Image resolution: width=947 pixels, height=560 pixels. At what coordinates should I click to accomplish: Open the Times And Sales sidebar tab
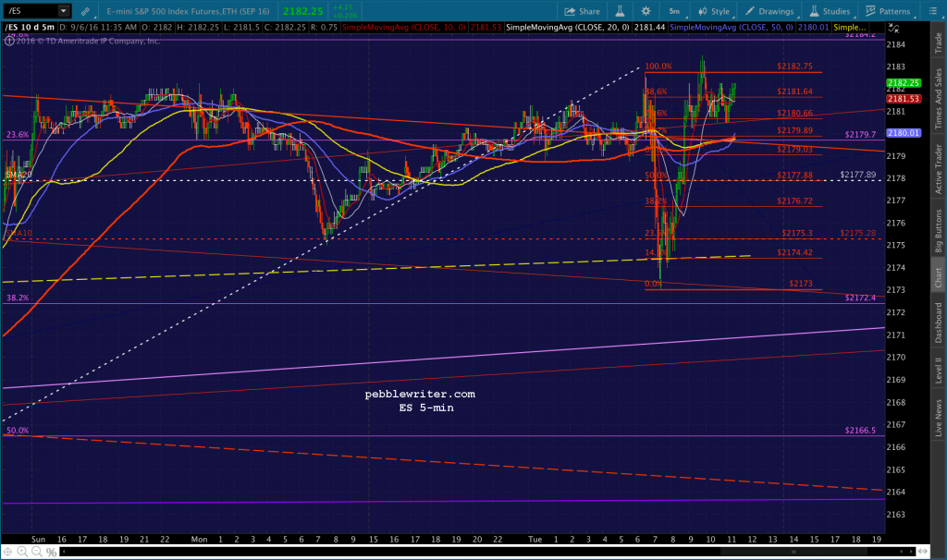point(938,98)
